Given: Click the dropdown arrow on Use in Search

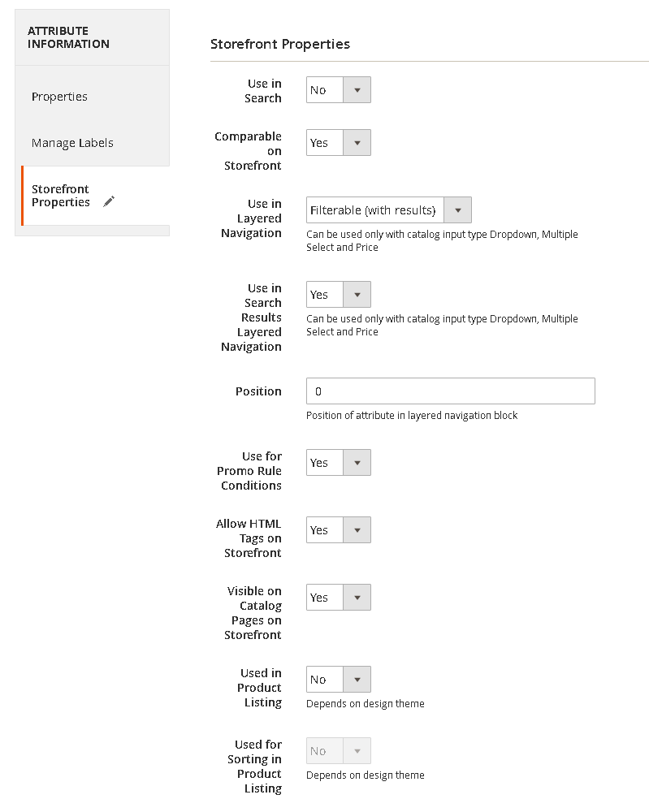Looking at the screenshot, I should 359,89.
